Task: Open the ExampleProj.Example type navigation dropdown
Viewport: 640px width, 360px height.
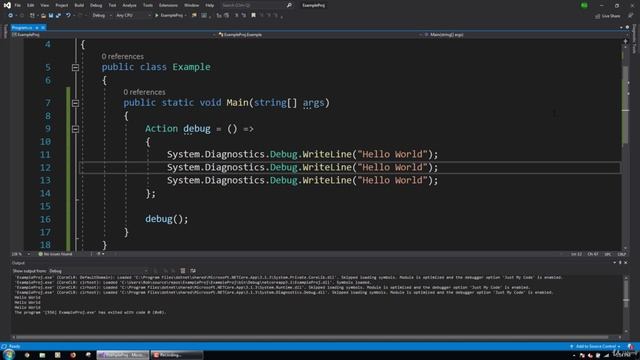Action: point(320,35)
